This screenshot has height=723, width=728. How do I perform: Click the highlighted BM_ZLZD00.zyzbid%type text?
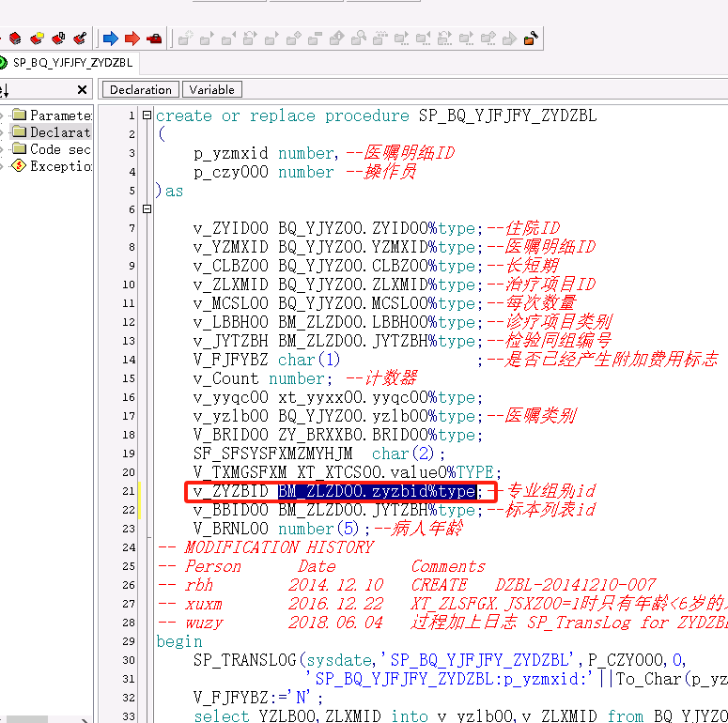(377, 491)
